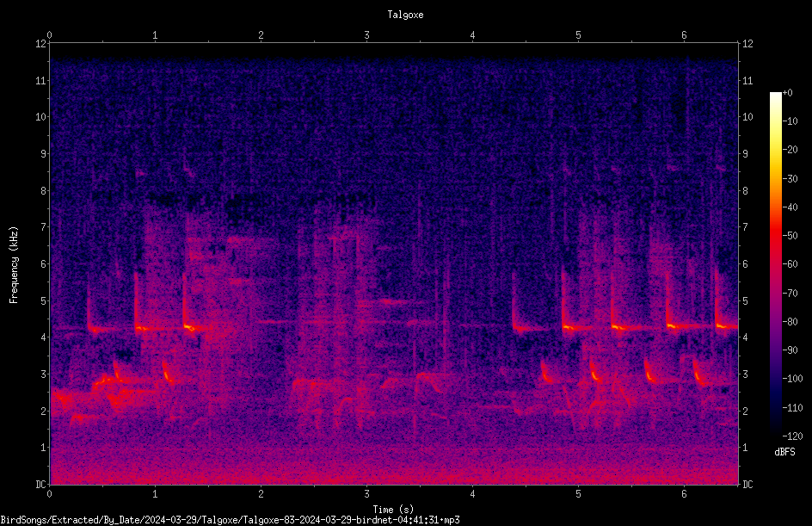This screenshot has height=526, width=812.
Task: Click the bright call near 1.3 seconds at 4.3 kHz
Action: [x=189, y=327]
